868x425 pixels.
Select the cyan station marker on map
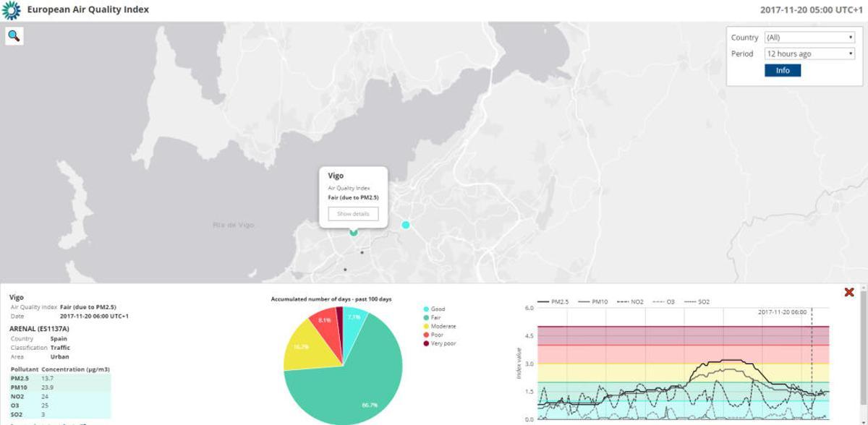point(406,225)
